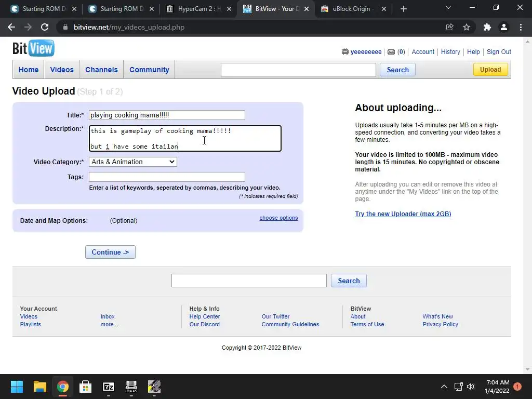
Task: Switch to the HyperCam 2 tab
Action: pyautogui.click(x=199, y=9)
